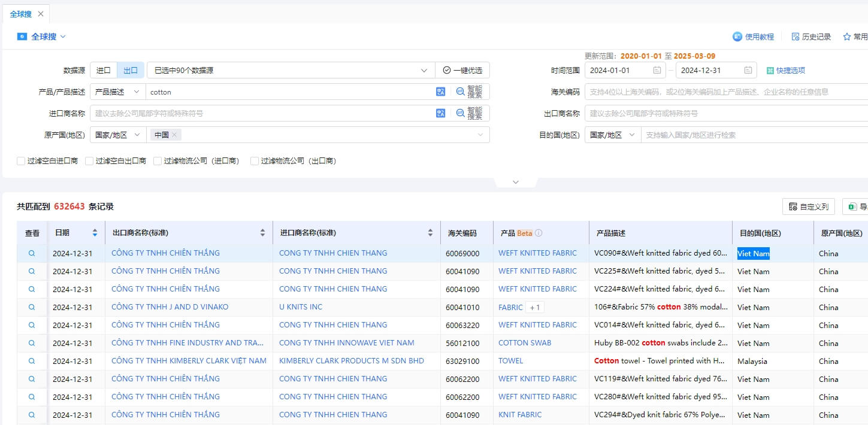View details icon for 60063220 row
The height and width of the screenshot is (425, 868).
(32, 325)
